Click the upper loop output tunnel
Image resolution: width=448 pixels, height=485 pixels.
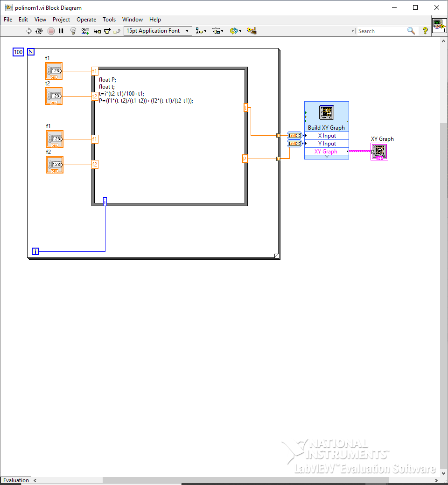click(x=278, y=136)
